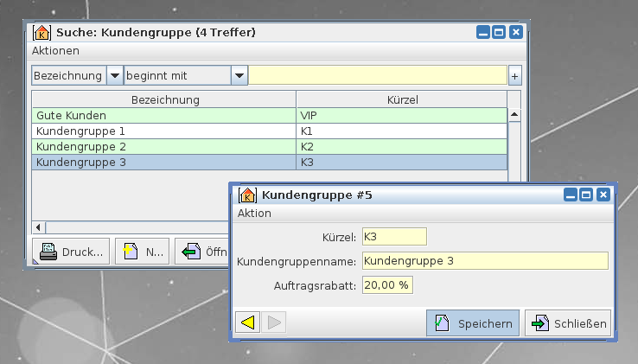Minimize the Suche Kundengruppe window

(x=482, y=33)
